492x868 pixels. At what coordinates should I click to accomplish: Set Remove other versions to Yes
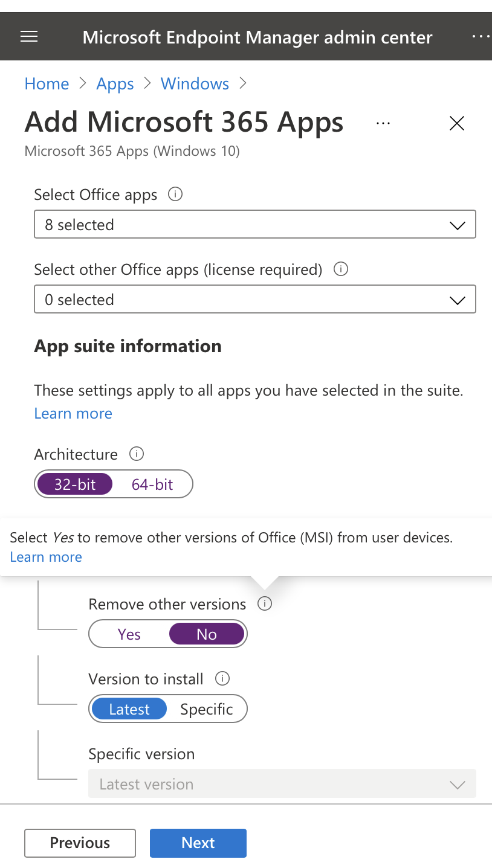tap(129, 634)
